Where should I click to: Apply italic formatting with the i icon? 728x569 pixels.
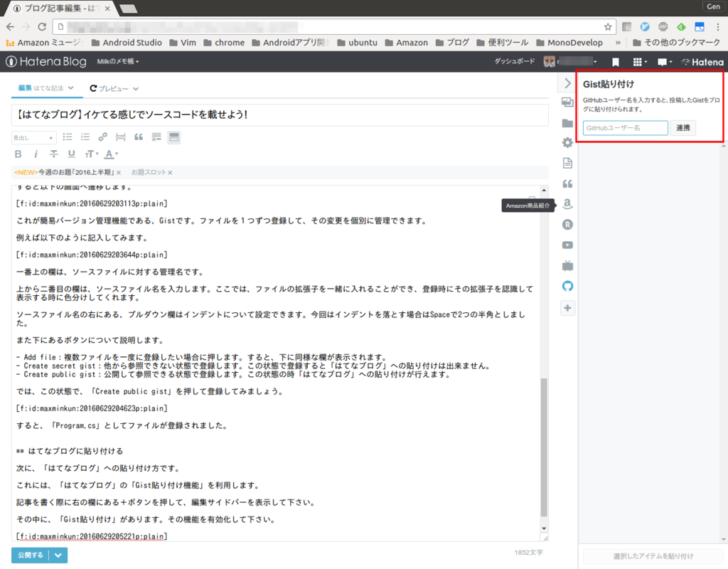pos(36,154)
